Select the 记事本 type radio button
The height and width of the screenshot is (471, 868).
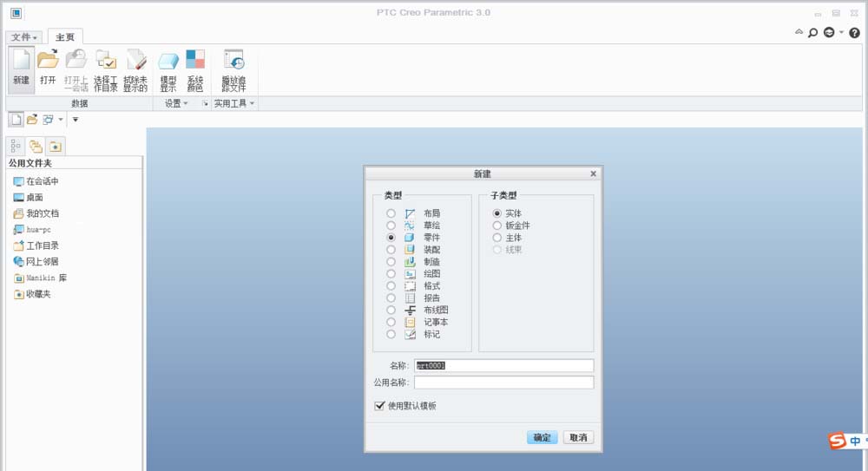[x=391, y=322]
